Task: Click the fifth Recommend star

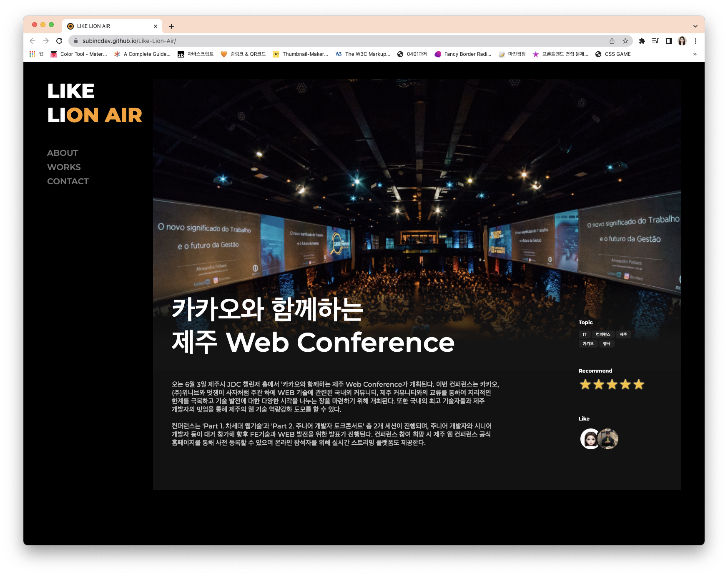Action: pyautogui.click(x=639, y=384)
